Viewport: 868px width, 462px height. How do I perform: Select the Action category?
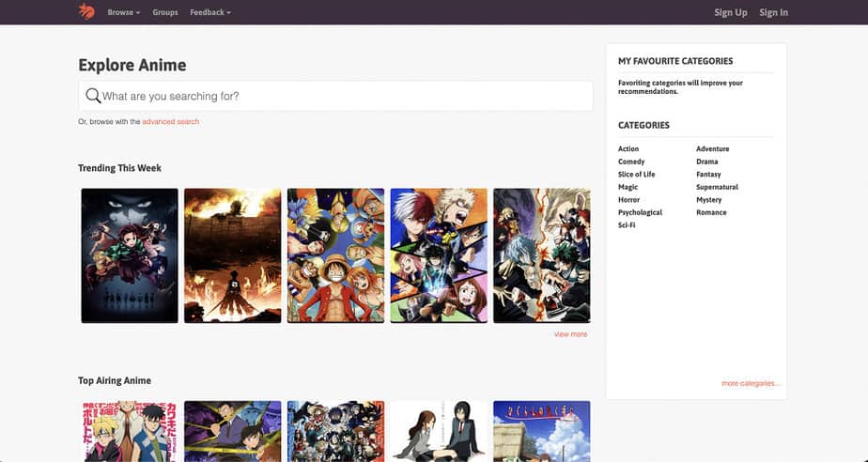point(628,149)
